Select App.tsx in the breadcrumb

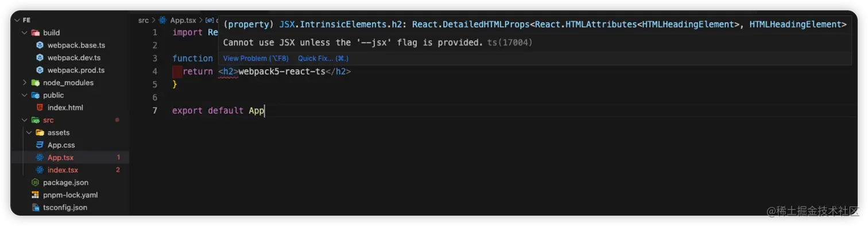183,20
